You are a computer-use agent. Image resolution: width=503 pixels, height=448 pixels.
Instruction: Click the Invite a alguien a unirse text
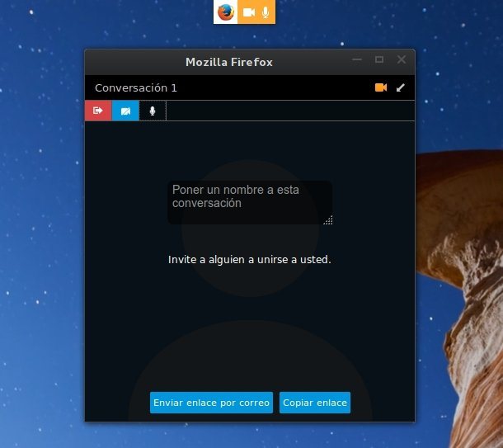tap(250, 259)
